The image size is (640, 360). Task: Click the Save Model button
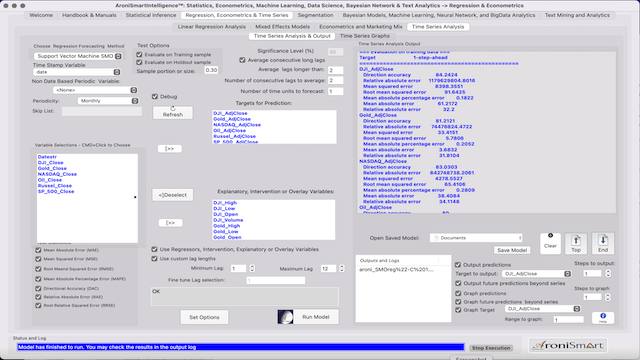click(512, 250)
